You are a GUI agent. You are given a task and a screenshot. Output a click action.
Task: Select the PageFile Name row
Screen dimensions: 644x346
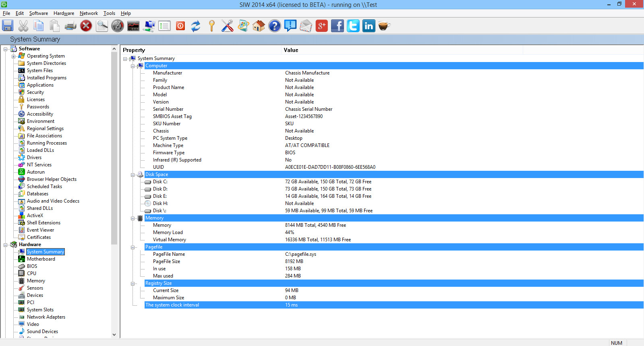point(394,254)
